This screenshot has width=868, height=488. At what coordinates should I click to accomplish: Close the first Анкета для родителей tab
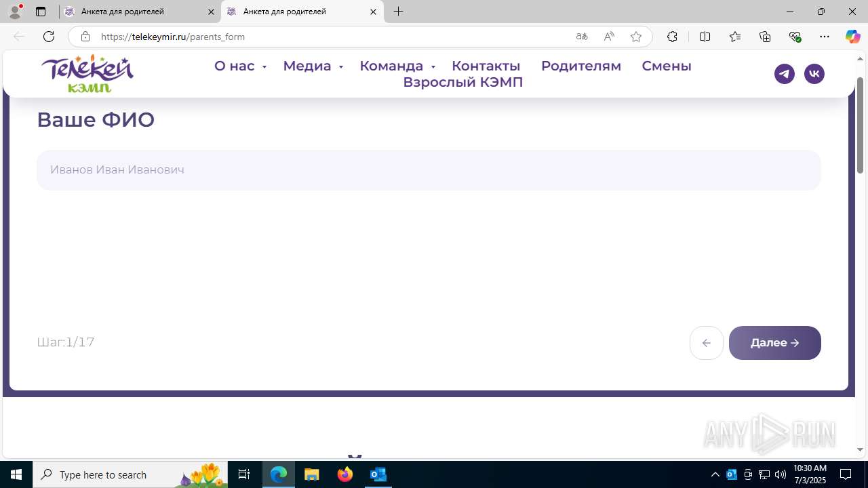[211, 12]
